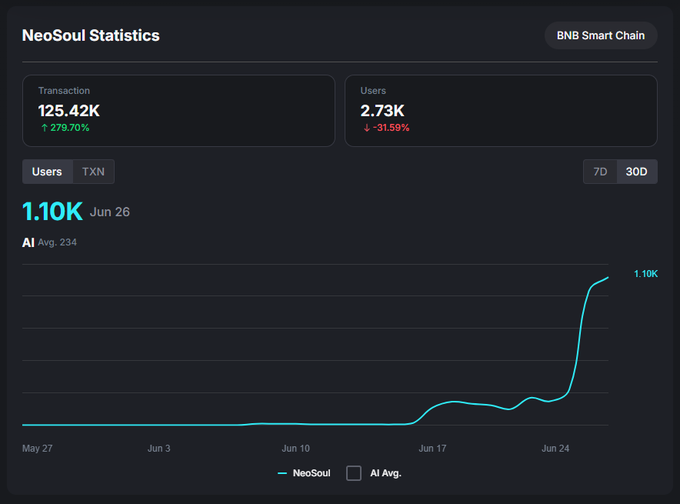Screen dimensions: 680x504
Task: Switch the chart to the TXN tab
Action: (93, 172)
